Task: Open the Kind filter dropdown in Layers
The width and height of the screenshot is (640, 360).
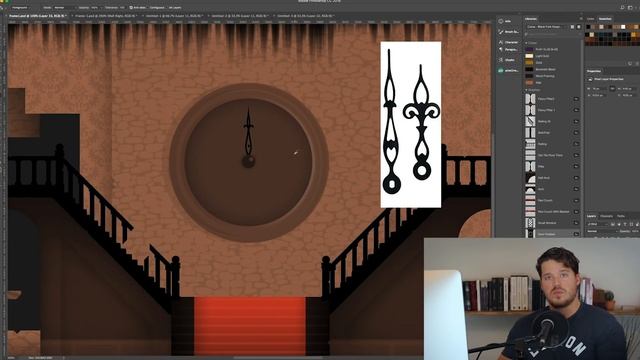Action: click(598, 224)
